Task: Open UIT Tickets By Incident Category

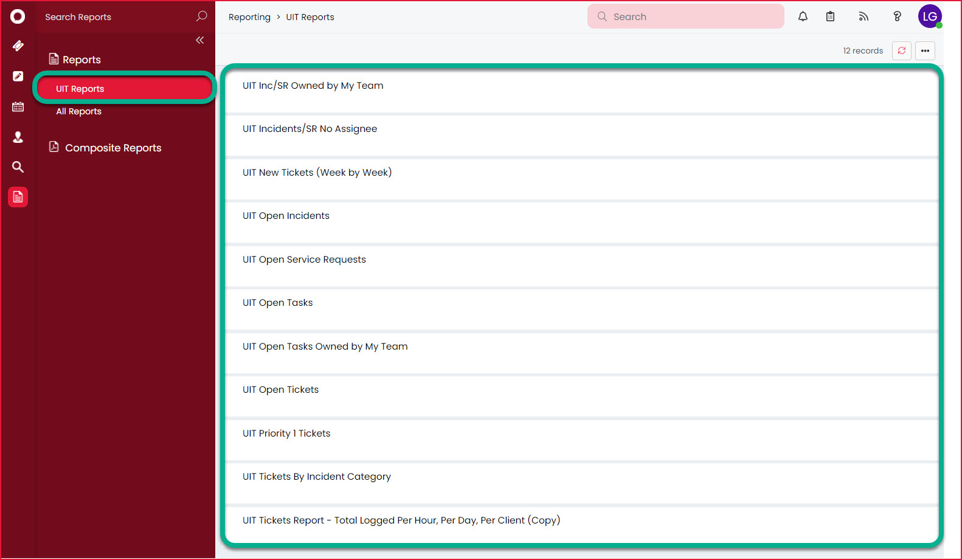Action: coord(581,483)
